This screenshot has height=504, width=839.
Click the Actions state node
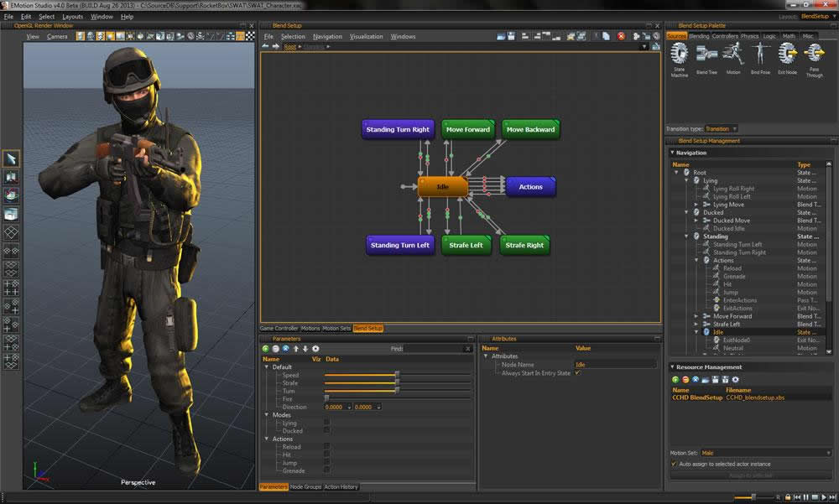coord(530,187)
